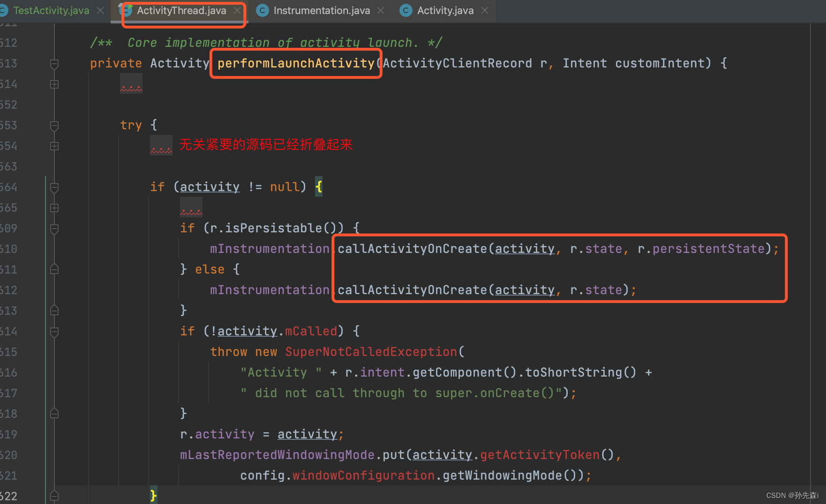This screenshot has height=504, width=826.
Task: Click the performLaunchActivity method name
Action: (x=296, y=63)
